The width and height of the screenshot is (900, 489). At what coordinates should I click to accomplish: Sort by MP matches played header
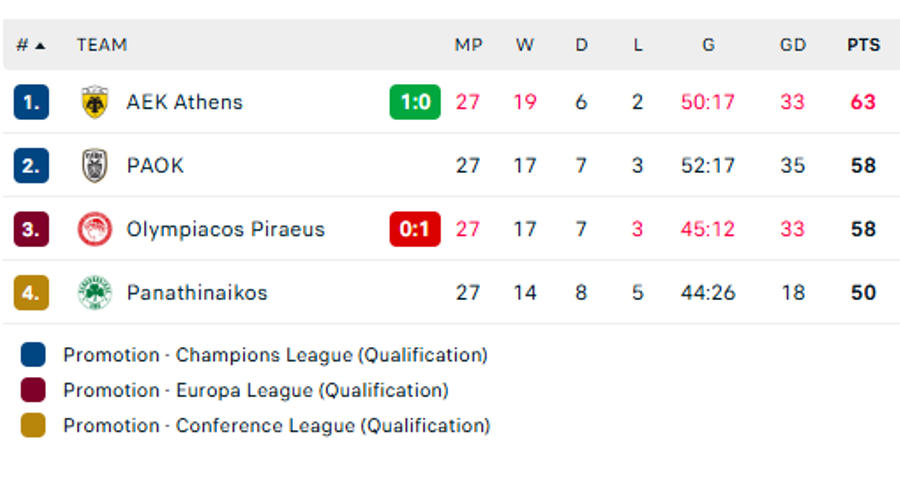pyautogui.click(x=468, y=45)
